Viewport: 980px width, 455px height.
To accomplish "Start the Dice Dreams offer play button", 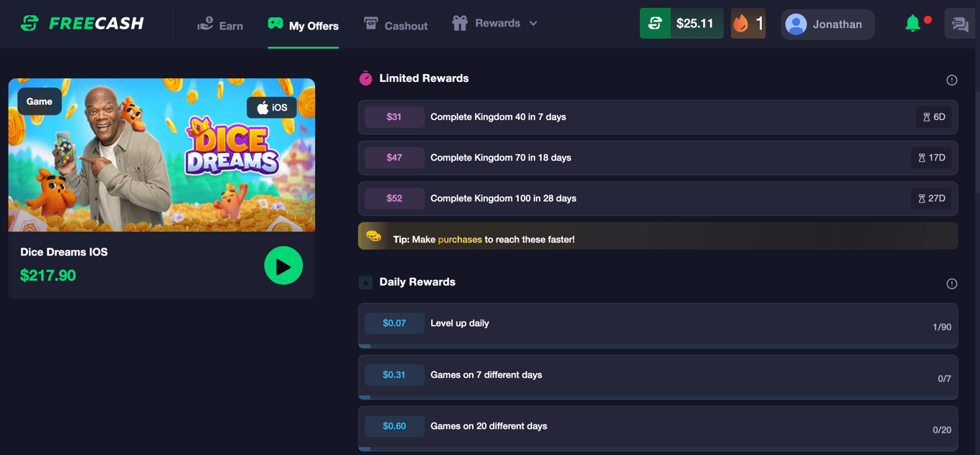I will pos(283,266).
